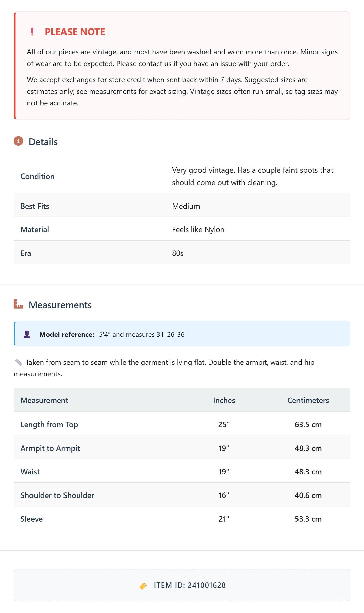Click the ITEM ID 241001628 text
364x613 pixels.
[x=190, y=585]
